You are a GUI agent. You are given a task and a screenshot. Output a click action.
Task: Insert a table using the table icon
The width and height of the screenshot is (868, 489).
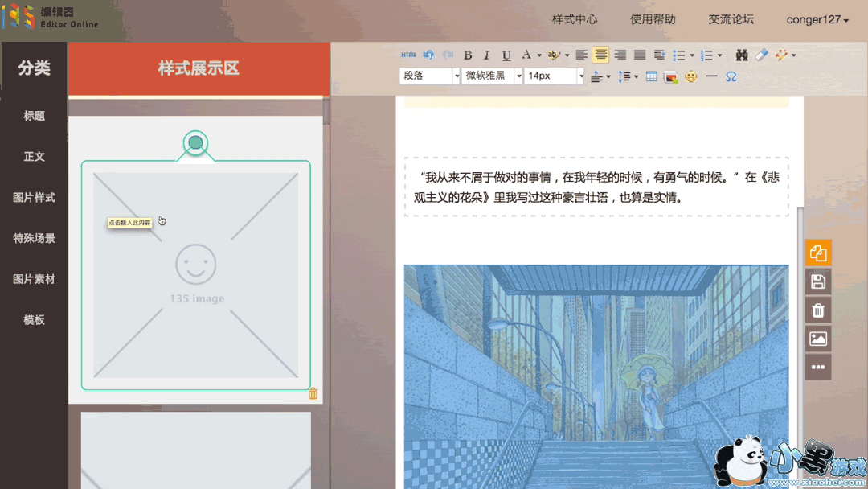click(x=651, y=77)
